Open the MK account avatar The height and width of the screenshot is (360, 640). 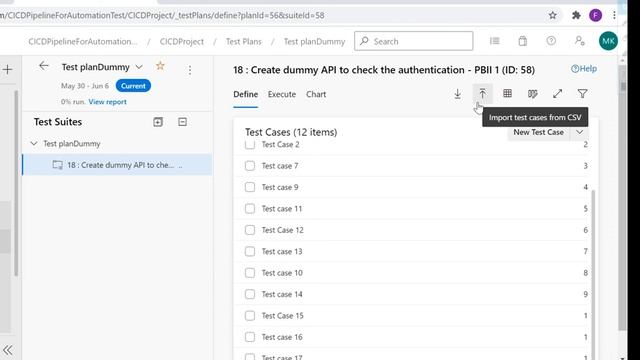click(608, 41)
